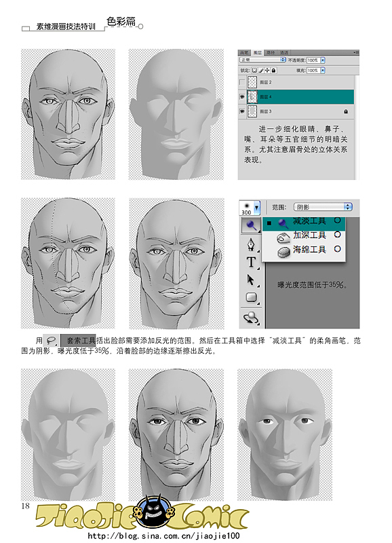Click the 填充 100% value field
Image resolution: width=392 pixels, height=543 pixels.
313,71
